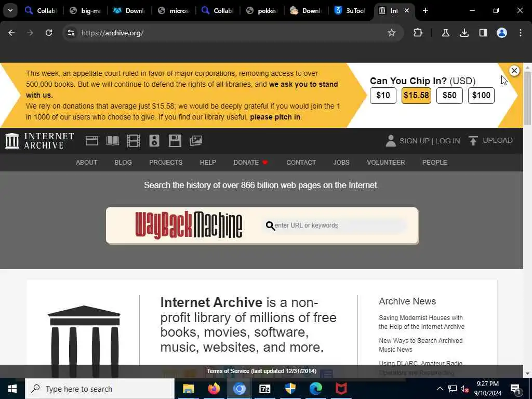
Task: Toggle the browser side panel icon
Action: 483,33
